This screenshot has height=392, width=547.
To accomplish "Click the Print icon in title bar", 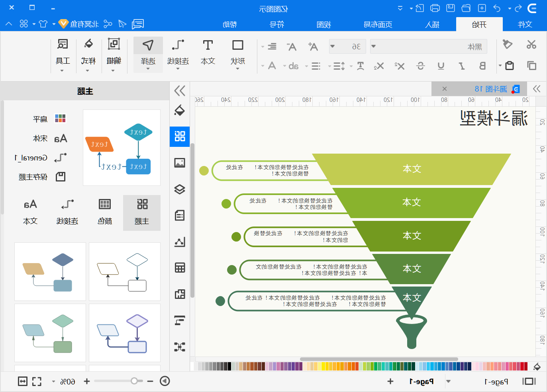I will (435, 8).
